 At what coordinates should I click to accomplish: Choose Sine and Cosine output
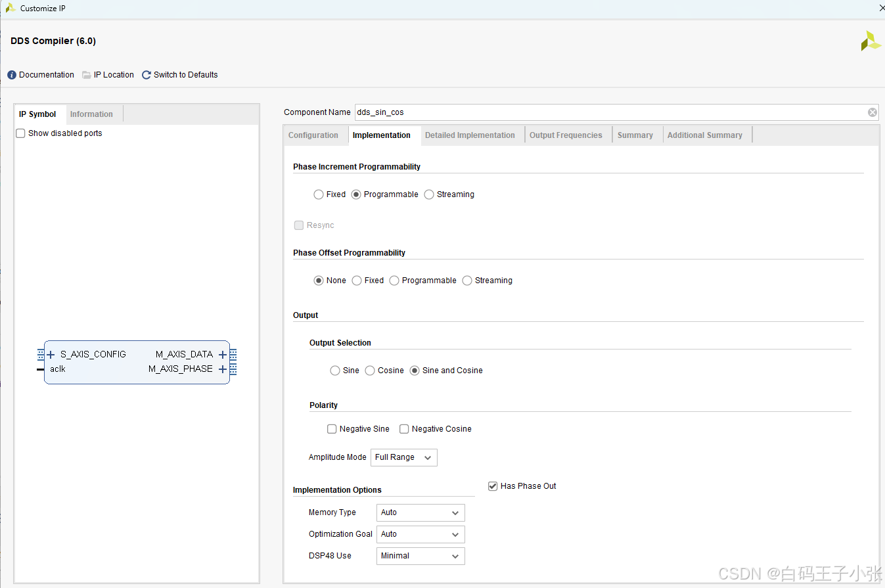pos(415,371)
